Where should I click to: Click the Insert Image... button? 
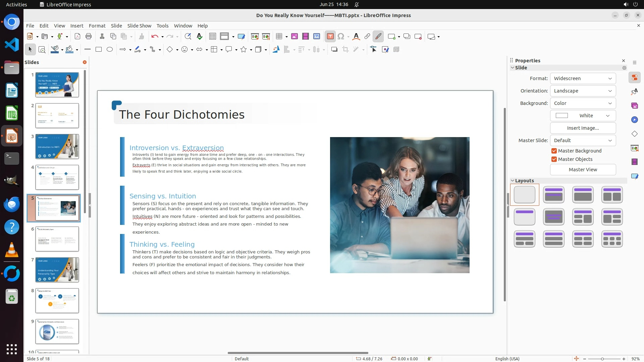click(x=583, y=128)
